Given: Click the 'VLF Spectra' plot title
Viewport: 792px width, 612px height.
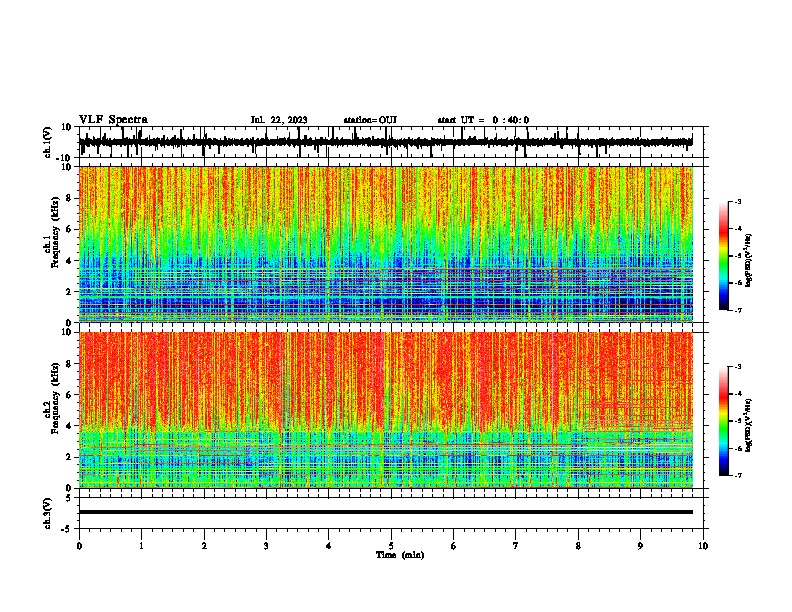Looking at the screenshot, I should tap(113, 120).
